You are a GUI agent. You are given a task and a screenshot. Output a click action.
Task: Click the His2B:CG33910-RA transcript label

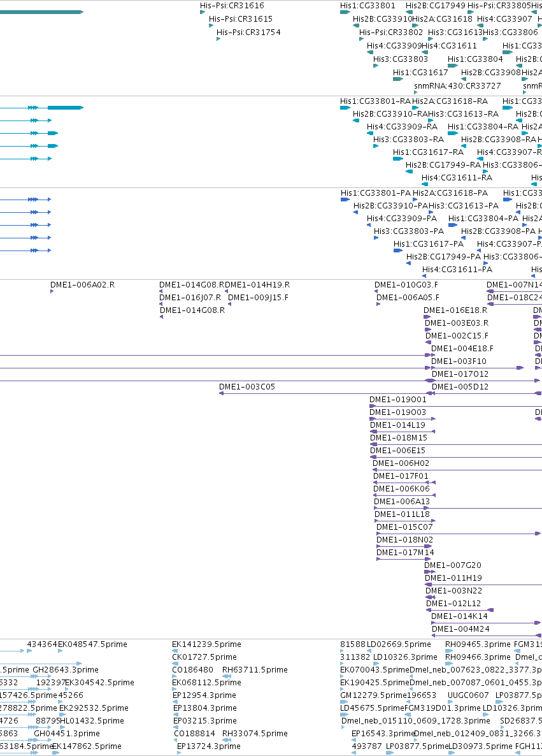click(x=390, y=114)
